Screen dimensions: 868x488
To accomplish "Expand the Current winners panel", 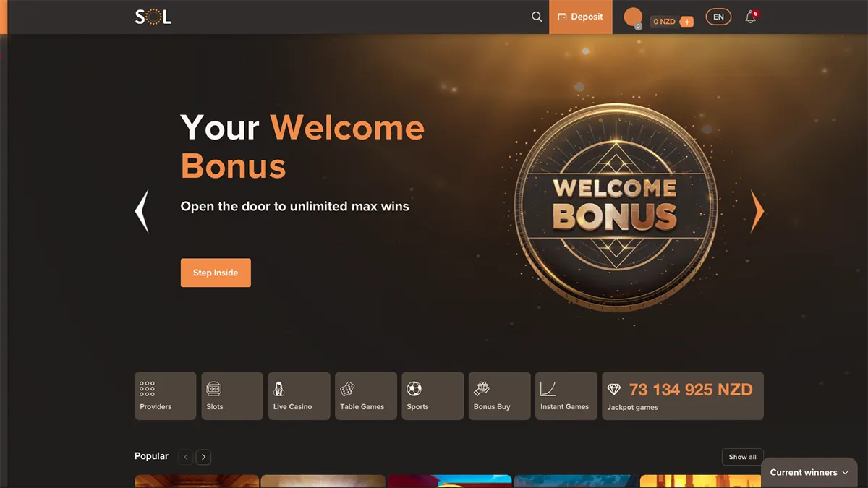I will tap(809, 472).
